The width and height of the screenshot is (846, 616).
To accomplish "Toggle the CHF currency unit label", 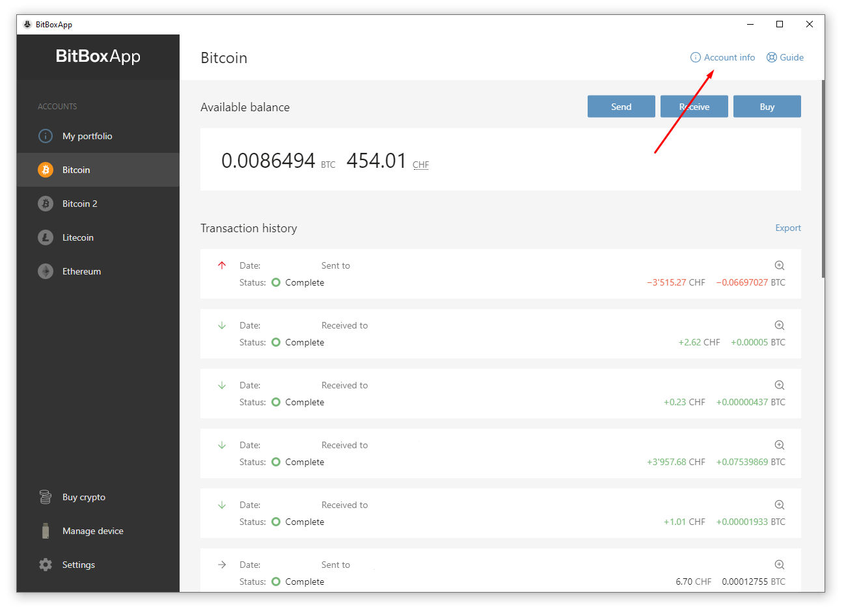I will point(421,165).
